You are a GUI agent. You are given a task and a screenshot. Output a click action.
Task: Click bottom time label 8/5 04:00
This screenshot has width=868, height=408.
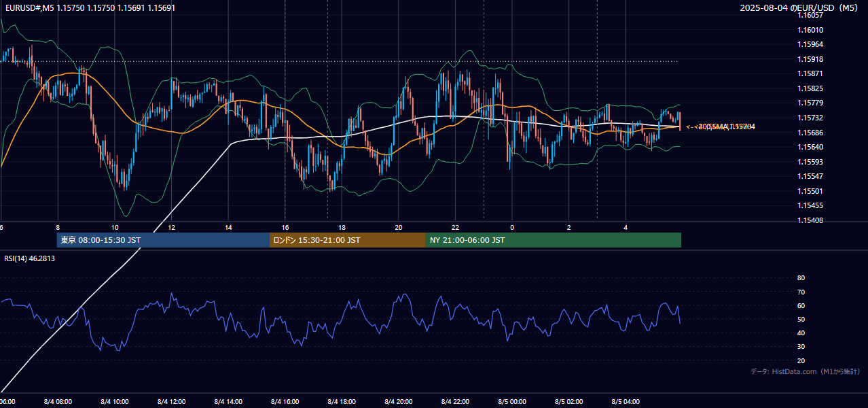coord(626,402)
